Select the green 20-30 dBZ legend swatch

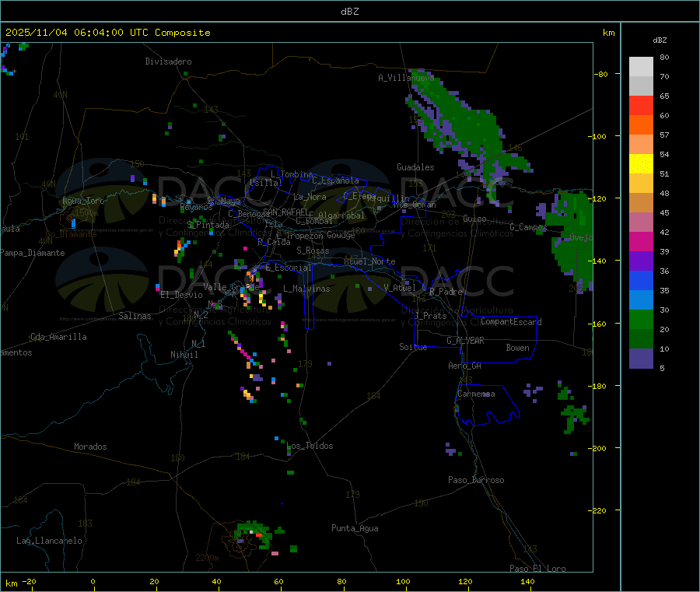coord(641,319)
